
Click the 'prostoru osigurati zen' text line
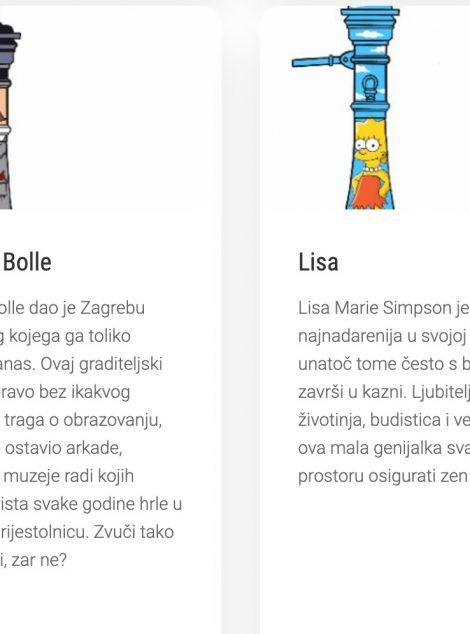pos(383,476)
